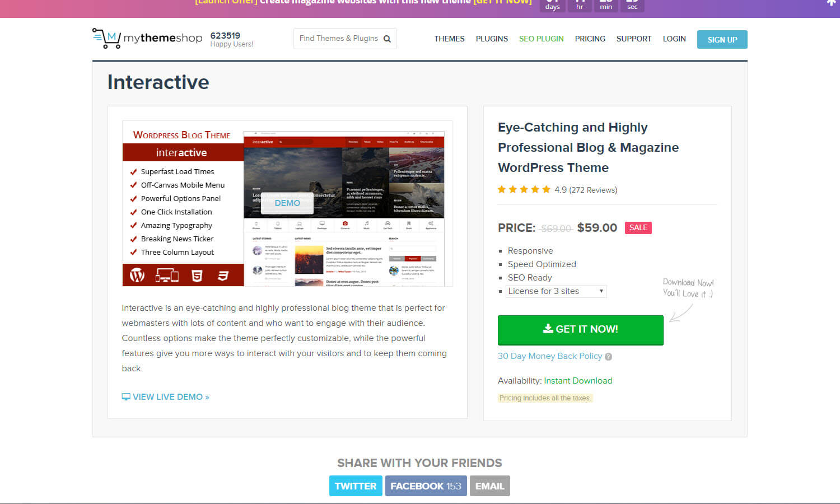
Task: Click the question mark beside Money Back Policy
Action: point(608,356)
